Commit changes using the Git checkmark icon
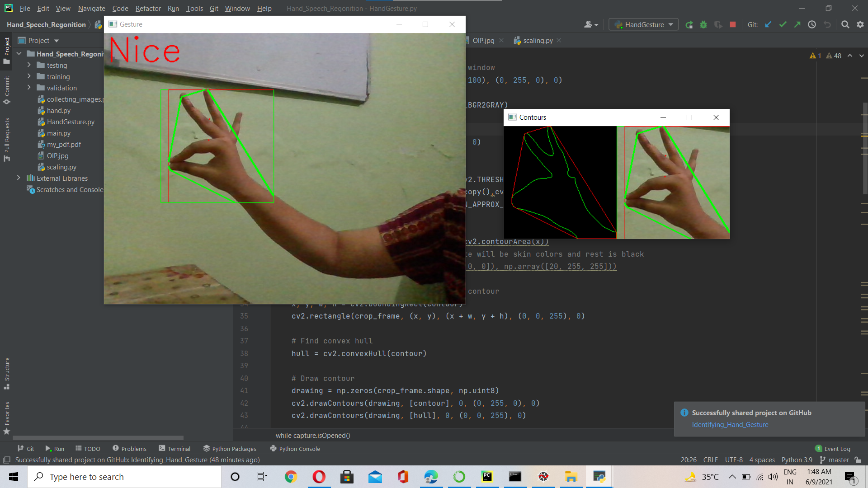Screen dimensions: 868x488 tap(783, 25)
